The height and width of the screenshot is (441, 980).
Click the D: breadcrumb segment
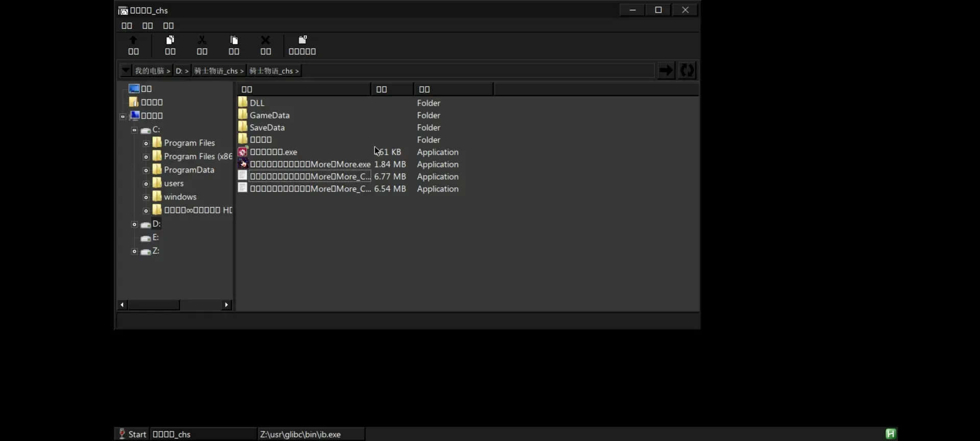coord(182,71)
